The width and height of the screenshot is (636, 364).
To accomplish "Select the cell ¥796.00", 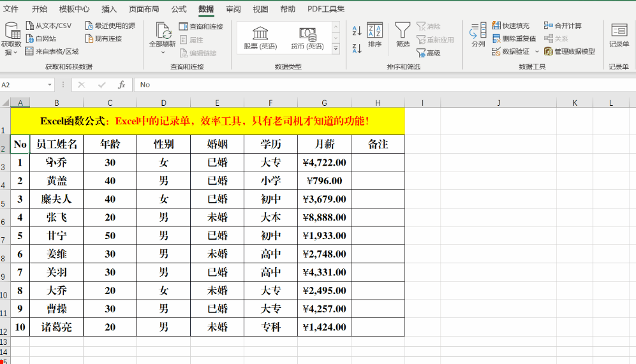I will pos(324,181).
